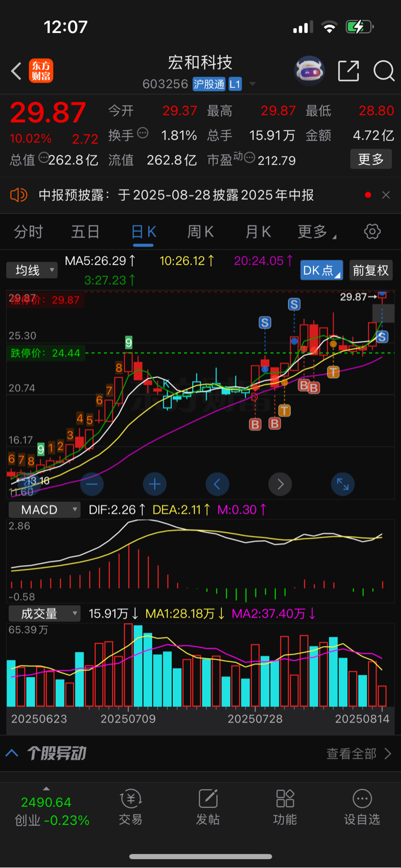Viewport: 401px width, 868px height.
Task: Dismiss the announcement banner
Action: (x=386, y=195)
